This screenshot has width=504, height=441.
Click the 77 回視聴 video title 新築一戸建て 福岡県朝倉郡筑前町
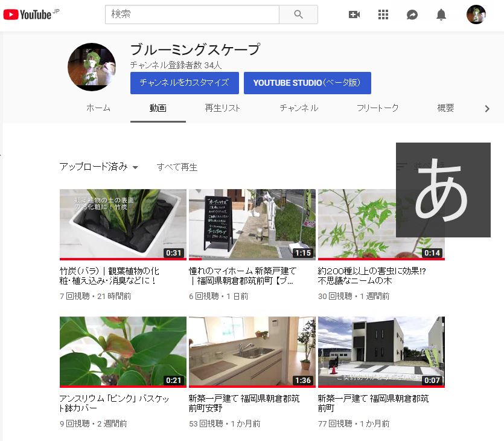click(373, 403)
